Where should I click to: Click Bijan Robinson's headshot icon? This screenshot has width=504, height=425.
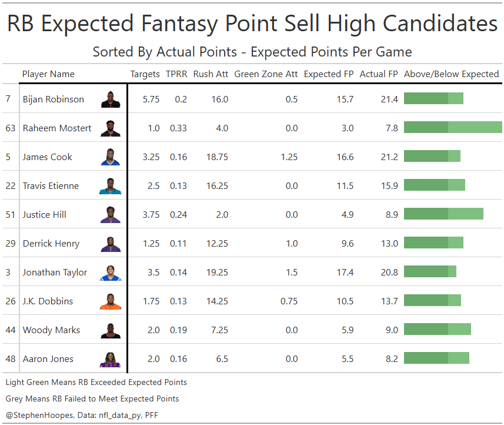[x=110, y=99]
